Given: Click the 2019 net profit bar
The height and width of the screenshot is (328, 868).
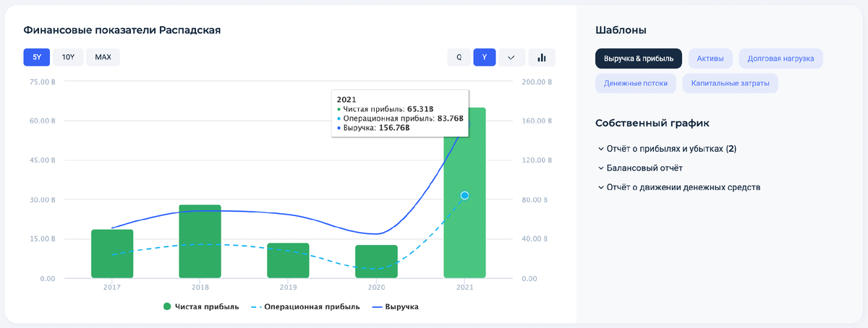Looking at the screenshot, I should (288, 260).
